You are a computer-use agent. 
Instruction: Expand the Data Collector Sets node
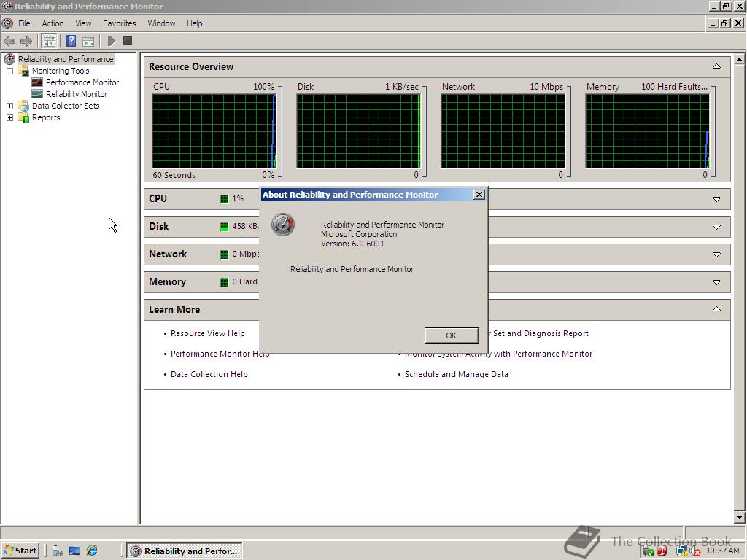click(x=9, y=106)
